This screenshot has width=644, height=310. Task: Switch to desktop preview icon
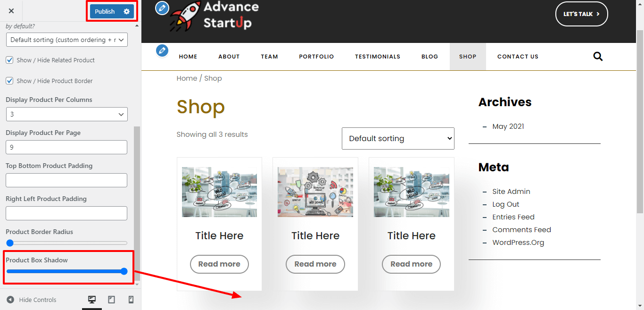(x=92, y=300)
